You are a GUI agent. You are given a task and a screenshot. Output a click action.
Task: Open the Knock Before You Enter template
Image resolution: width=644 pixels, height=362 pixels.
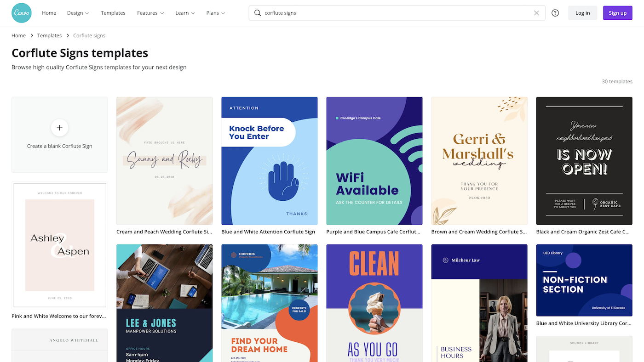point(270,161)
